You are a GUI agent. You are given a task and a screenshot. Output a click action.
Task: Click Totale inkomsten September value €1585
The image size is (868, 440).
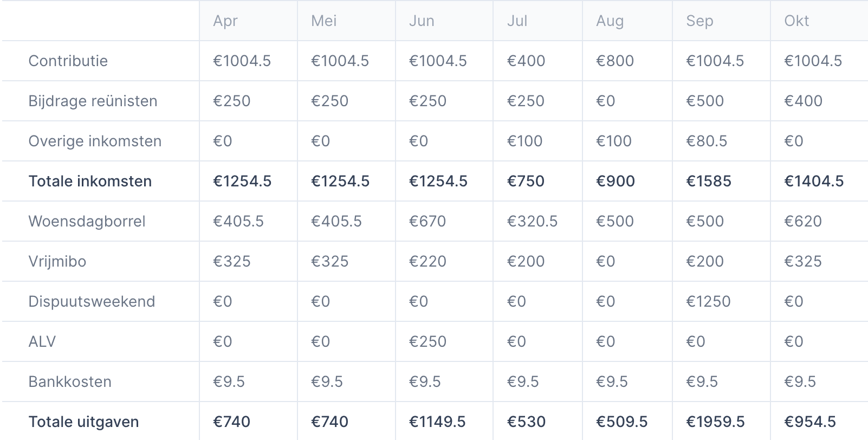[x=709, y=181]
